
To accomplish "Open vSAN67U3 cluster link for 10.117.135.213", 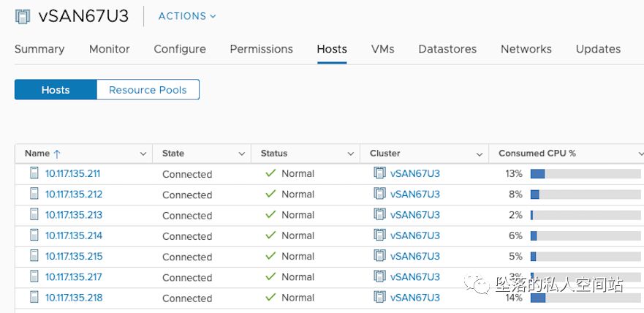I will point(414,215).
